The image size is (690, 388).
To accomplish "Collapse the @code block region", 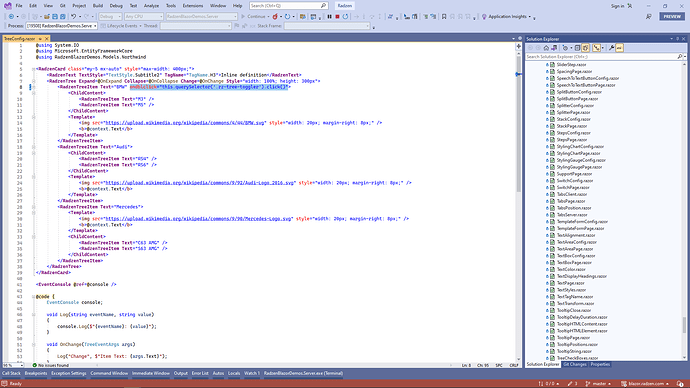I will (33, 296).
